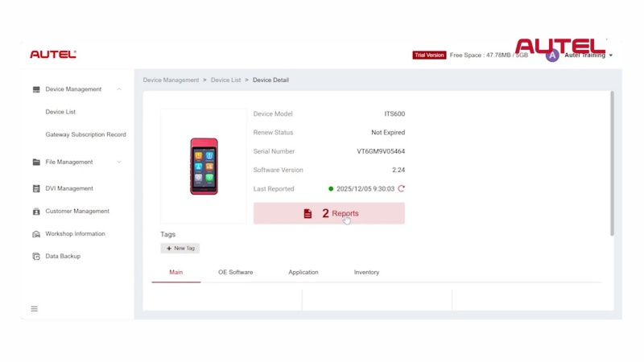Click the DVI Management icon

click(x=36, y=189)
